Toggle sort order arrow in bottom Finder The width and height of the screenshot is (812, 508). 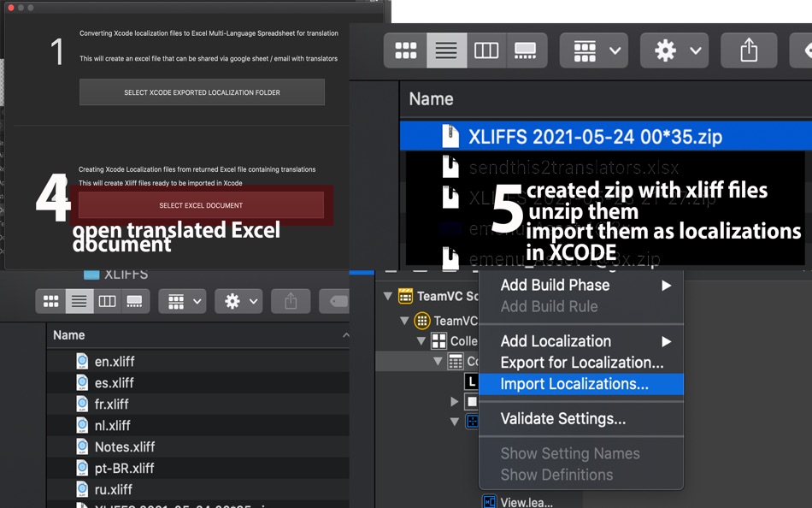pyautogui.click(x=345, y=335)
